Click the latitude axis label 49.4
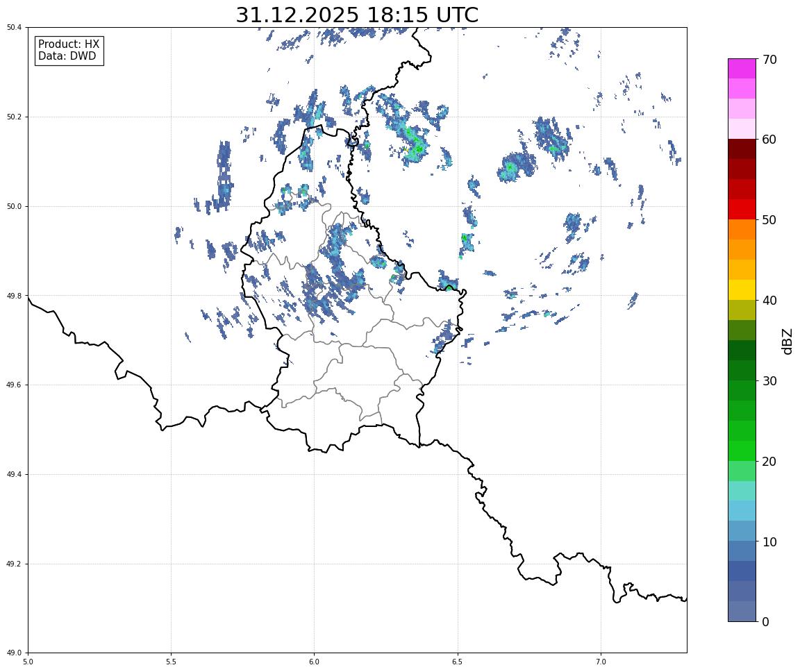 [14, 475]
